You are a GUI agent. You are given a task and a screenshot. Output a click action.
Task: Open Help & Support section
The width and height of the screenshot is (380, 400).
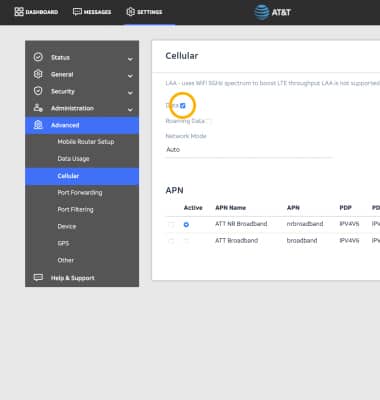[73, 278]
